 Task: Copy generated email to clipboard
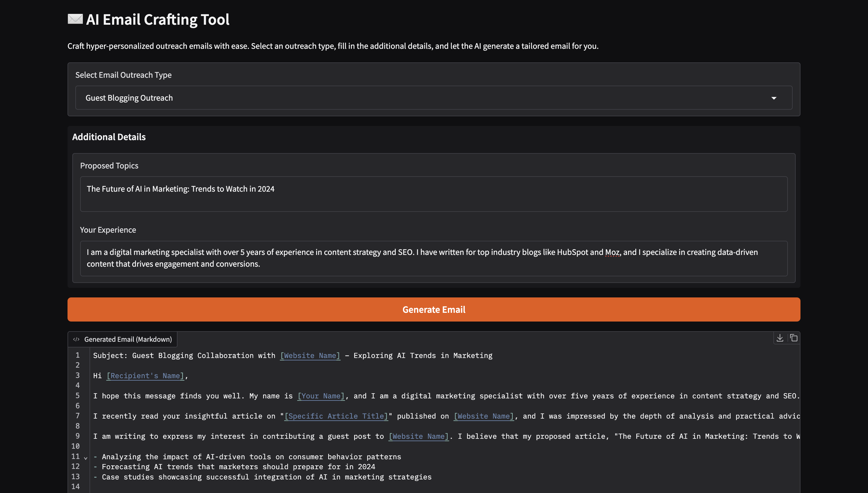(x=794, y=338)
